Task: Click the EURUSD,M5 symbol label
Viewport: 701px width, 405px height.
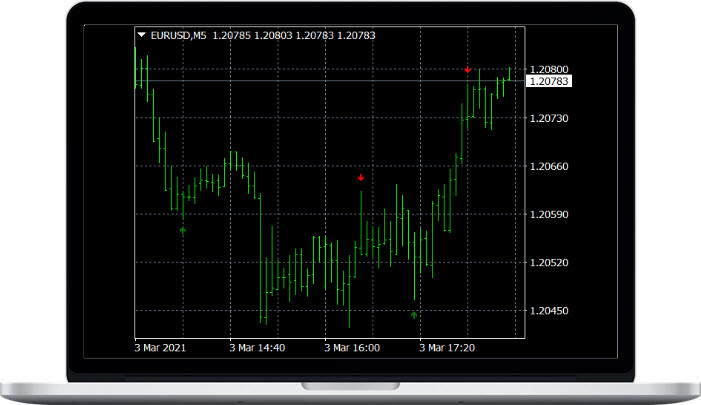Action: coord(178,35)
